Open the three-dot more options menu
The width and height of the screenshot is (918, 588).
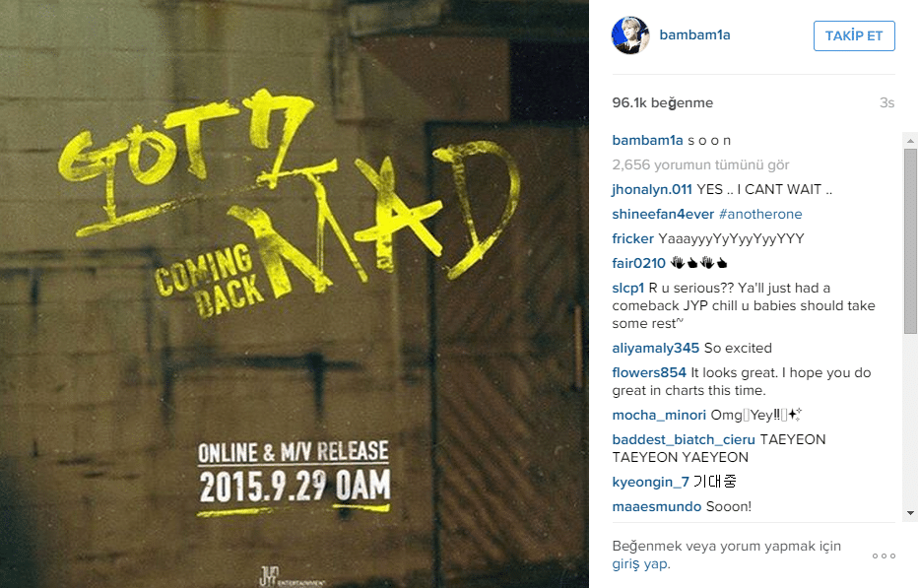(x=884, y=555)
